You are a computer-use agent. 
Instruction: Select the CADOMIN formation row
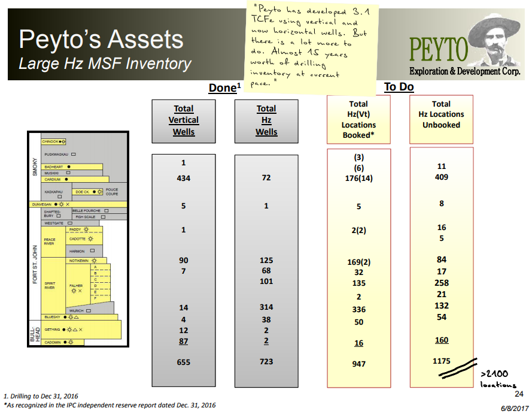(x=62, y=342)
